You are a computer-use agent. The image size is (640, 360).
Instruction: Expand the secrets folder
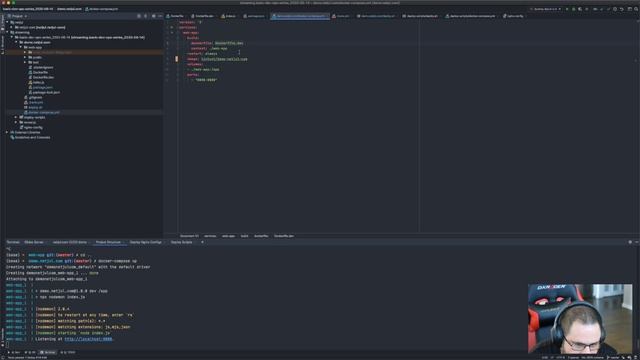[16, 122]
